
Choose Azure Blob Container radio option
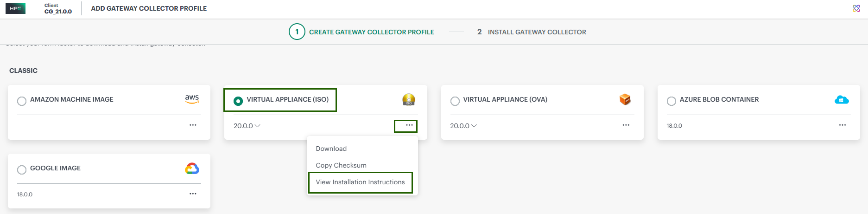coord(671,101)
